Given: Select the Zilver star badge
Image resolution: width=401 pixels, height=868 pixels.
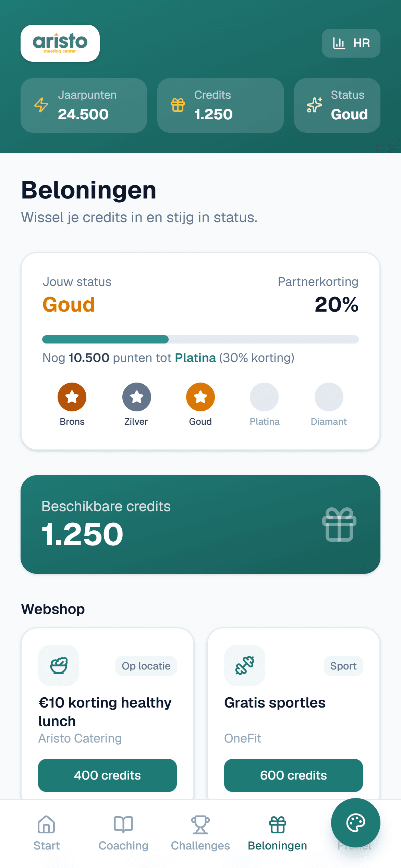Looking at the screenshot, I should pos(137,397).
